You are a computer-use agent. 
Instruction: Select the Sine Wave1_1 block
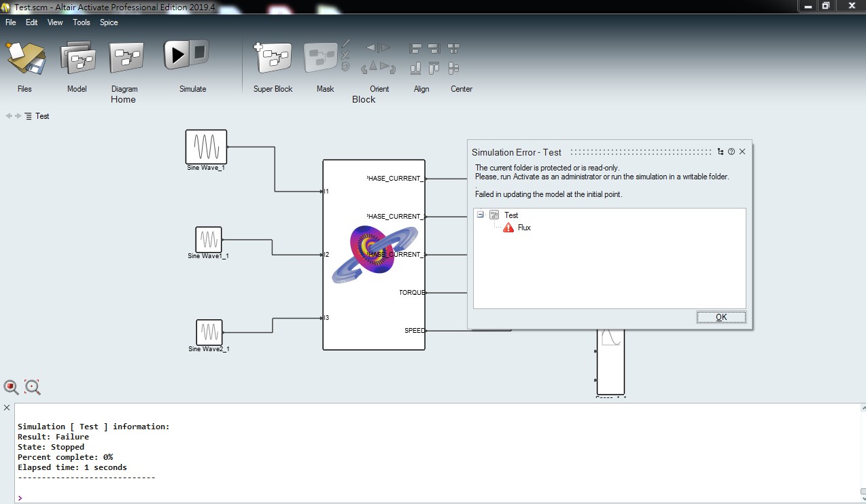point(209,239)
